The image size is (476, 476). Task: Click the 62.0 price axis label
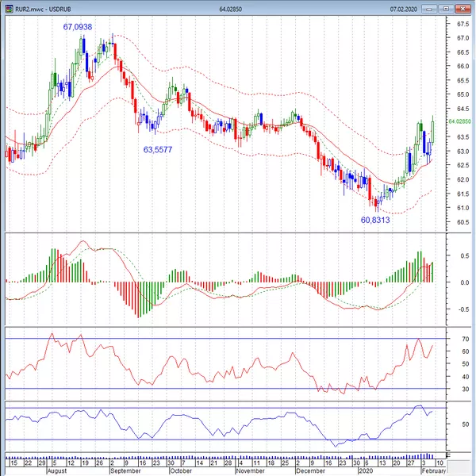click(463, 180)
